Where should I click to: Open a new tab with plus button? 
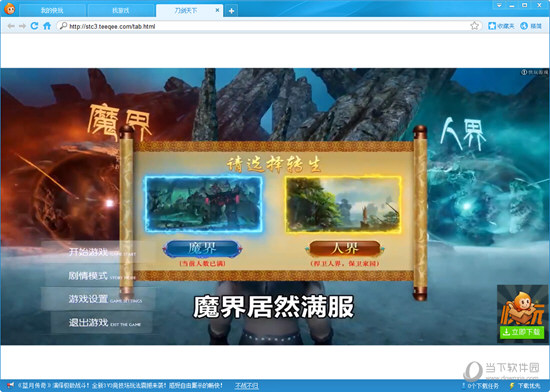(x=232, y=11)
